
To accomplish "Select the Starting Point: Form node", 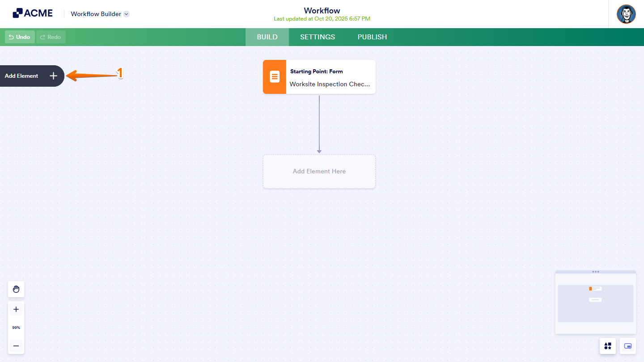I will [x=319, y=77].
